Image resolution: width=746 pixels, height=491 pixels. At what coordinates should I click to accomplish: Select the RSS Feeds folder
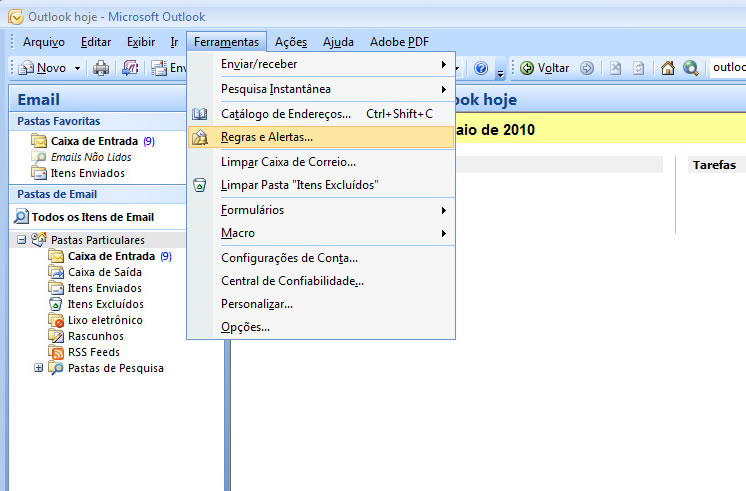click(84, 352)
